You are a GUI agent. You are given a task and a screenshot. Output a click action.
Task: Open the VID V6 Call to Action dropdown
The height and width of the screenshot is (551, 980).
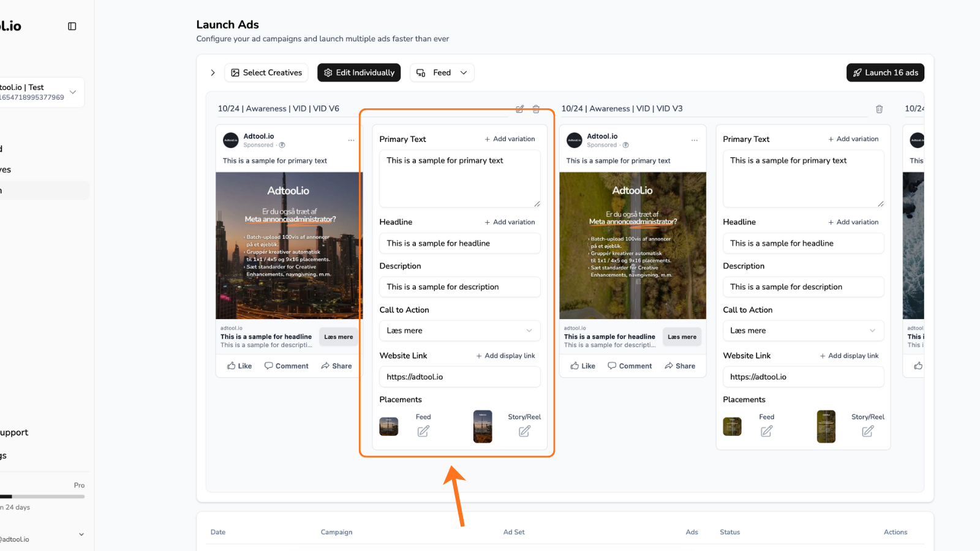(x=460, y=331)
